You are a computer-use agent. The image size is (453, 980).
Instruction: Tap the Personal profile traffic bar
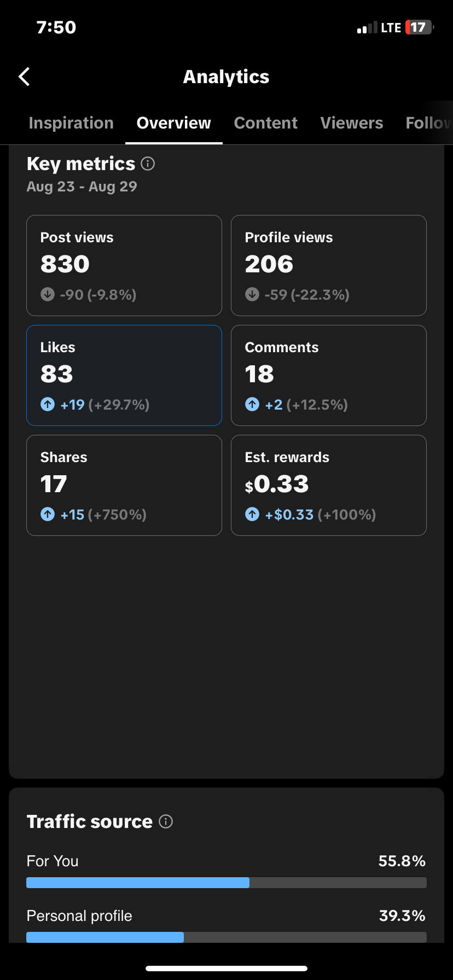[x=226, y=937]
